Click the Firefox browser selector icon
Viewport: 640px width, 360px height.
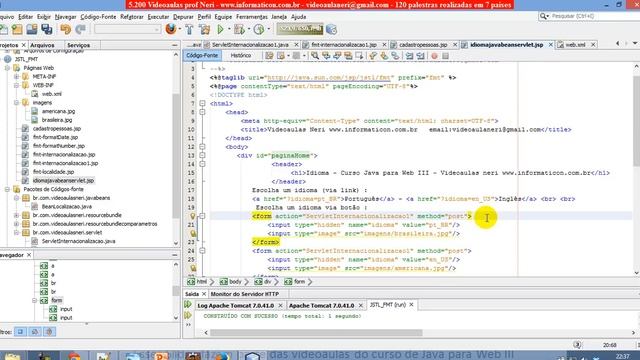171,29
